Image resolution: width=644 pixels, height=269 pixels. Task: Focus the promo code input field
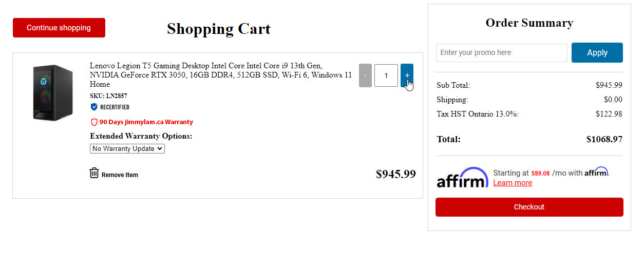(501, 52)
